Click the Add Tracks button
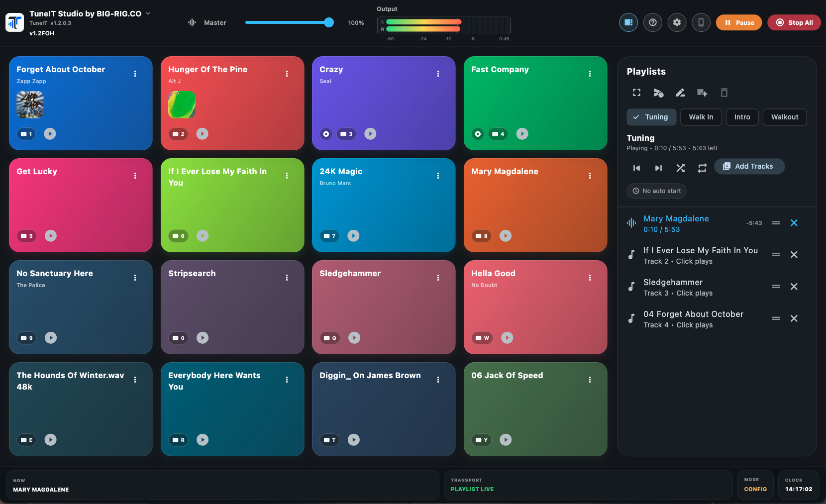This screenshot has height=504, width=826. point(749,166)
